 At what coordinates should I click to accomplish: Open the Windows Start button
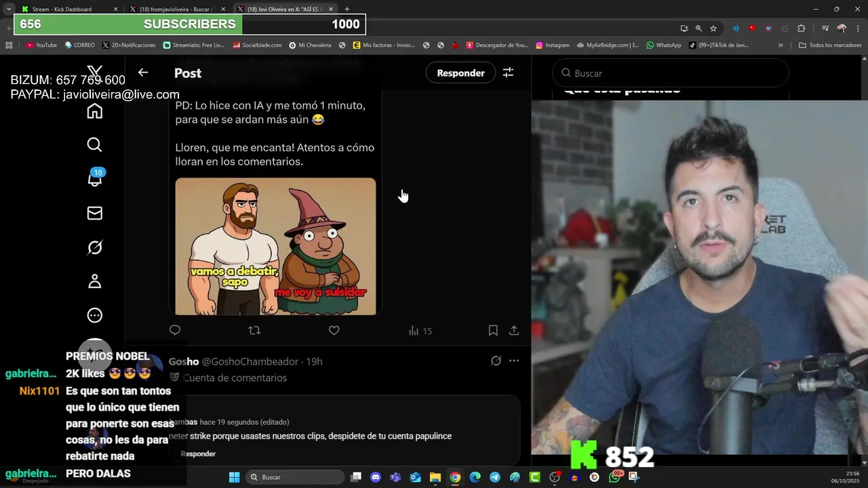point(234,477)
